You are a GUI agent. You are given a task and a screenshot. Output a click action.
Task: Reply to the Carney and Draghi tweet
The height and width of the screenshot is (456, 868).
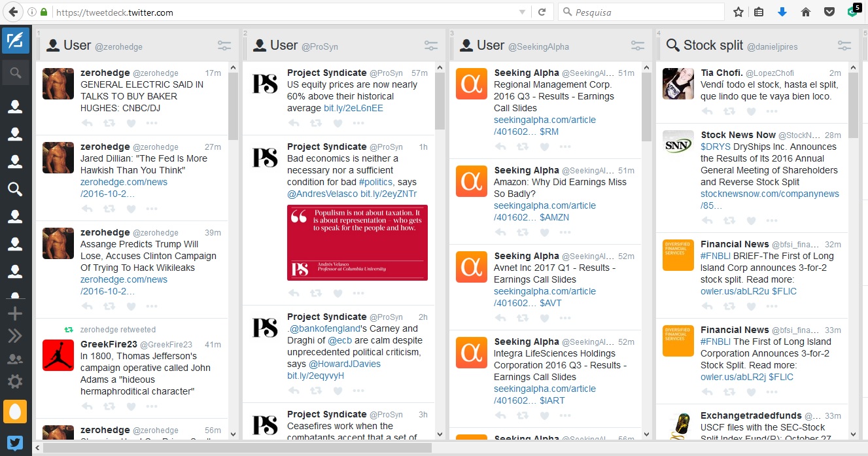click(294, 391)
